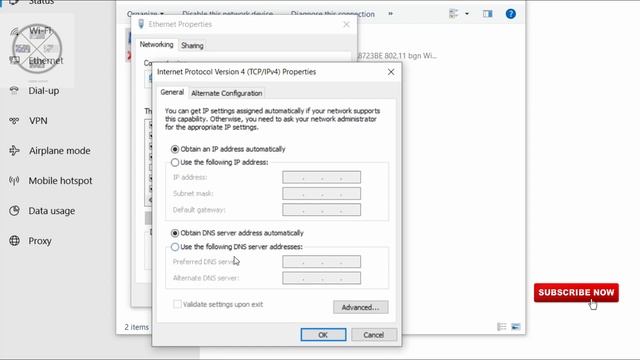Click the change view icon
Viewport: 640px width, 360px height.
click(453, 14)
